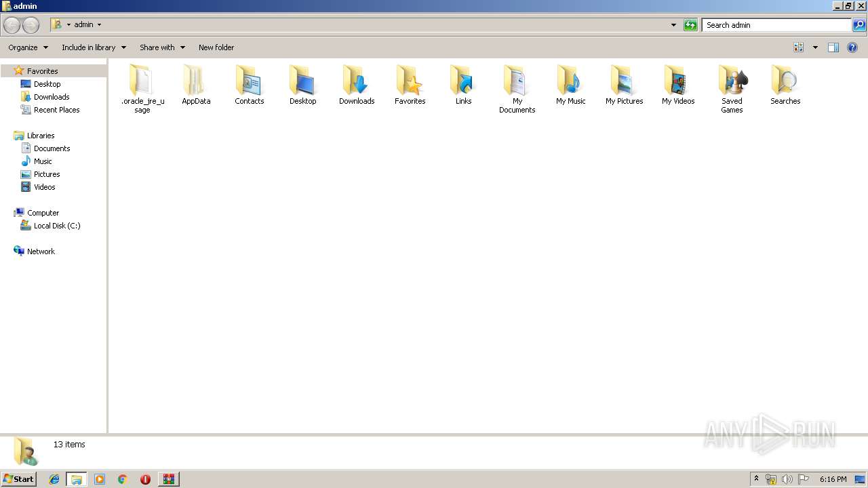Select the Links folder icon

click(x=464, y=80)
